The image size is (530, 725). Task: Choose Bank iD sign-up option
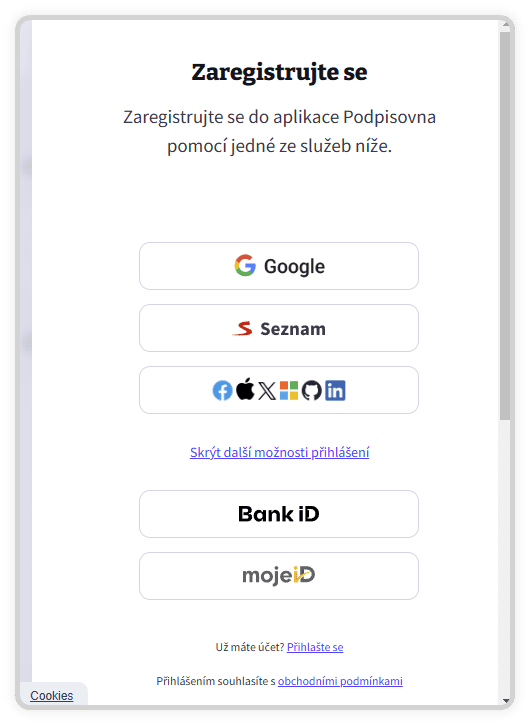point(279,514)
